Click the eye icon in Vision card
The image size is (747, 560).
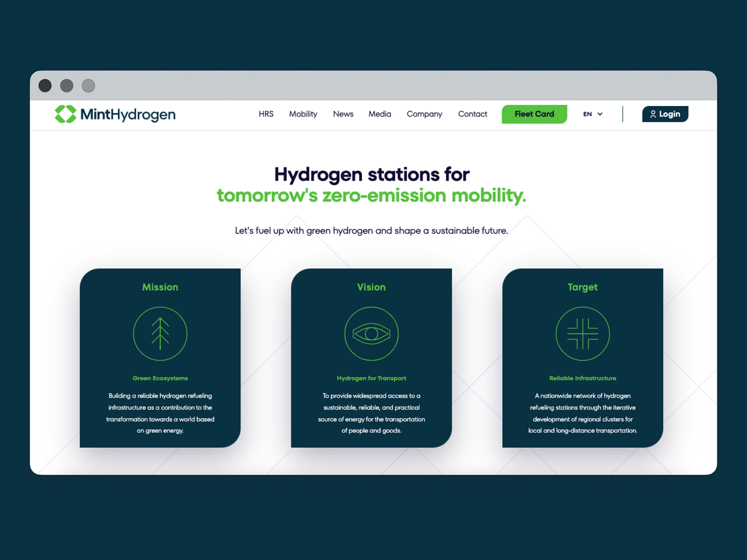pos(372,334)
